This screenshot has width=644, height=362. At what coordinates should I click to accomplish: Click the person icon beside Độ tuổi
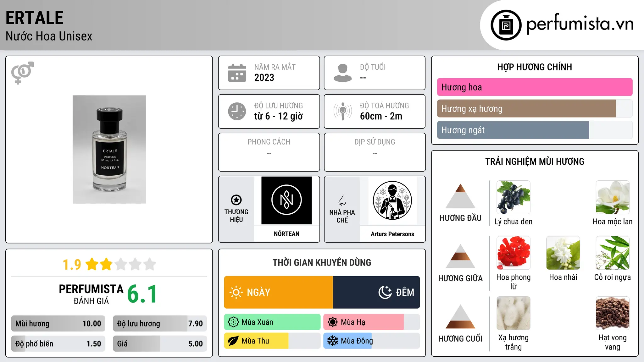[342, 73]
